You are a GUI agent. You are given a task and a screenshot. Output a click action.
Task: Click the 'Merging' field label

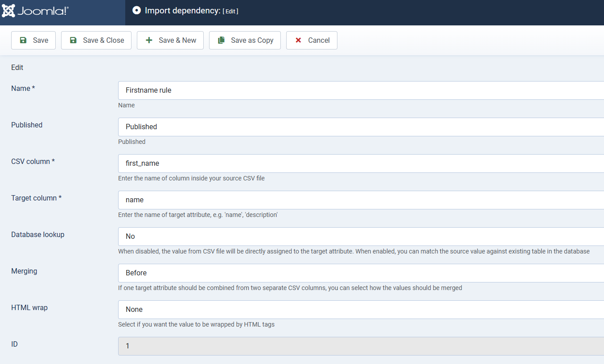tap(24, 271)
